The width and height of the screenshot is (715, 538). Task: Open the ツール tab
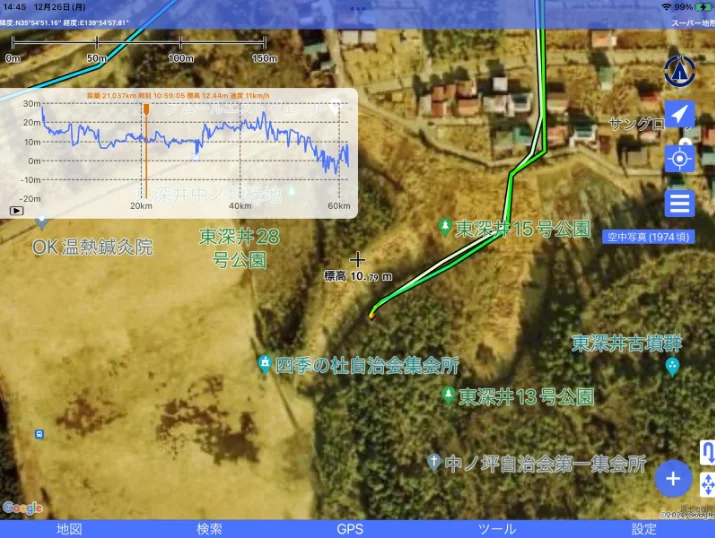(497, 529)
